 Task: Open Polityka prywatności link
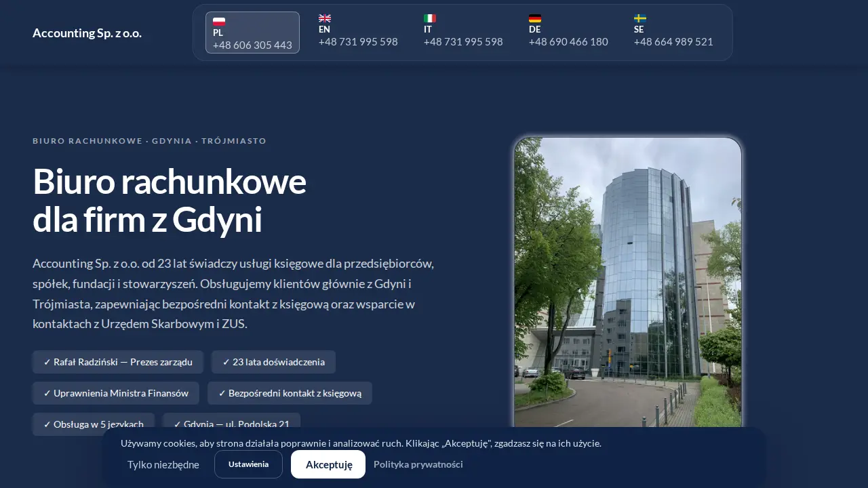pyautogui.click(x=418, y=464)
